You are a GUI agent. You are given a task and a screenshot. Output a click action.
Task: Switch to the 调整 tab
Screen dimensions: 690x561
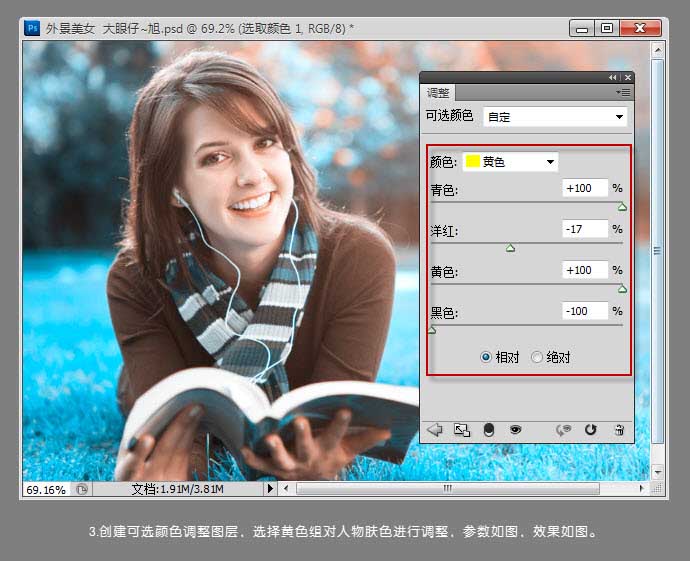click(x=438, y=93)
